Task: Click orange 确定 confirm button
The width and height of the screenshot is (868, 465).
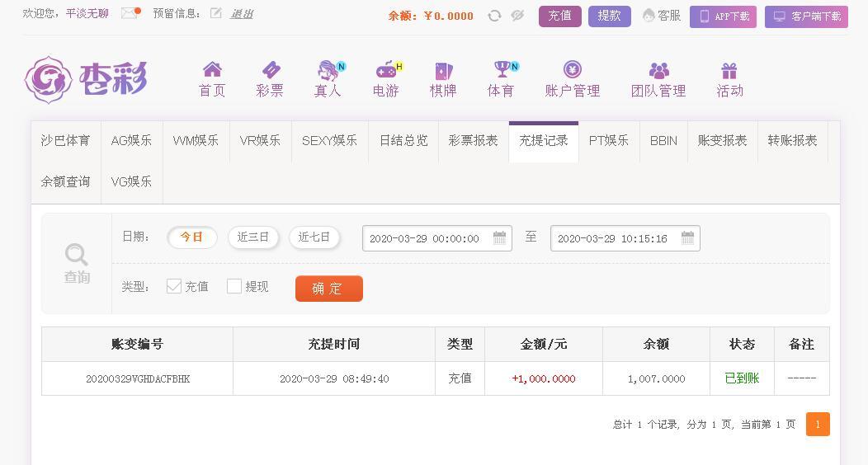Action: tap(329, 288)
